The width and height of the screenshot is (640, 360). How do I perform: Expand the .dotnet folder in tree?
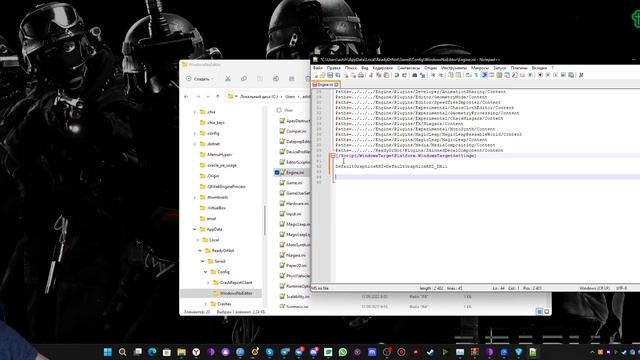[x=195, y=144]
